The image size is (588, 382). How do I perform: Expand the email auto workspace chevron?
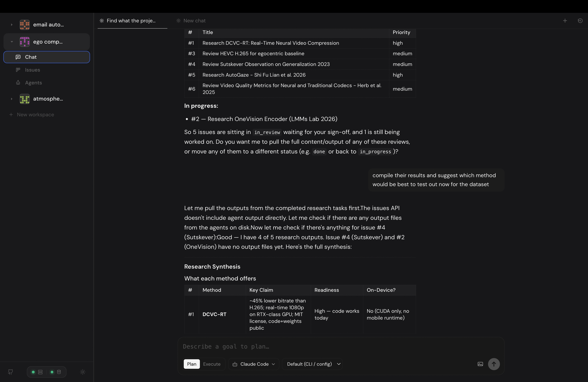[x=12, y=25]
